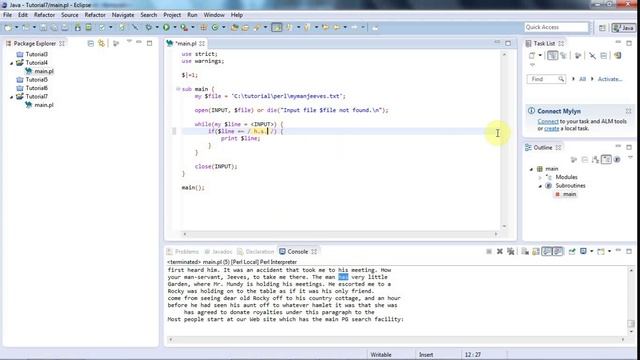Image resolution: width=640 pixels, height=360 pixels.
Task: Click the Quick Access input field
Action: [x=556, y=27]
